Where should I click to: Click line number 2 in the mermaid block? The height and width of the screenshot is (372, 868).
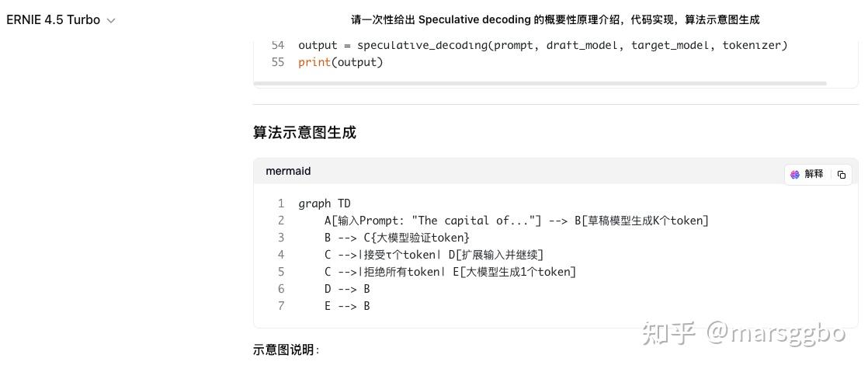point(281,221)
